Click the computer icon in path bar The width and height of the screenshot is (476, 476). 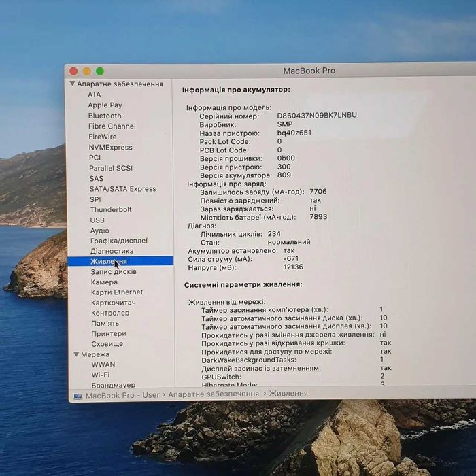[78, 396]
